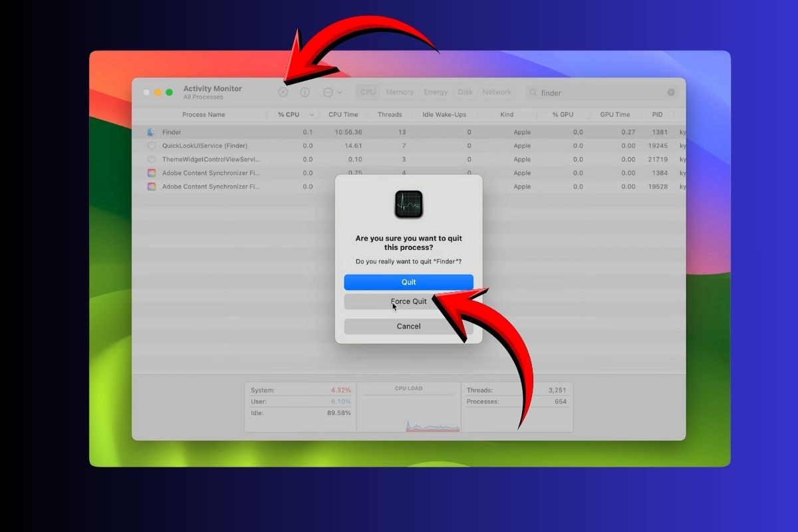Select the ThemeWidgetControlViewServi... row
The image size is (798, 532).
409,160
